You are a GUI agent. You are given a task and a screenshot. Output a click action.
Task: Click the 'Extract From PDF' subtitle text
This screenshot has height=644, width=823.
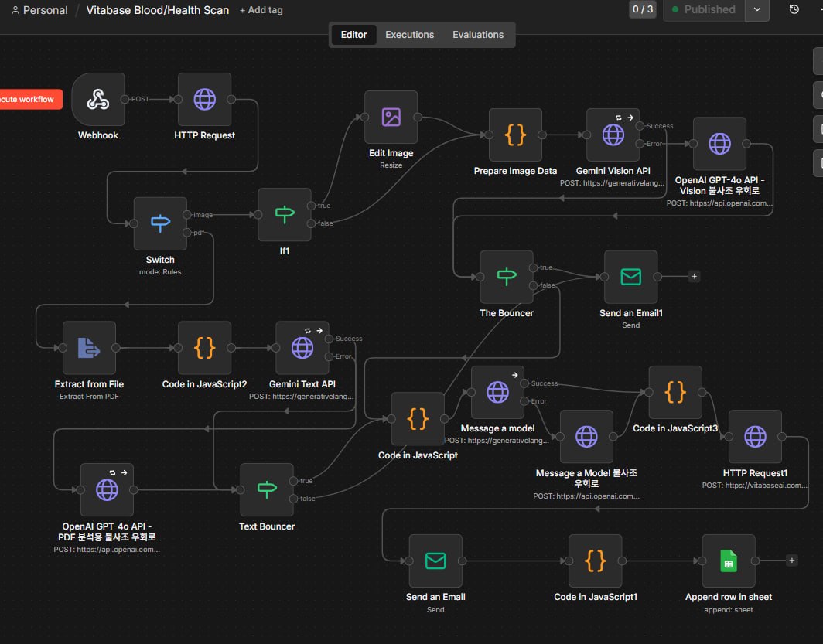(89, 397)
